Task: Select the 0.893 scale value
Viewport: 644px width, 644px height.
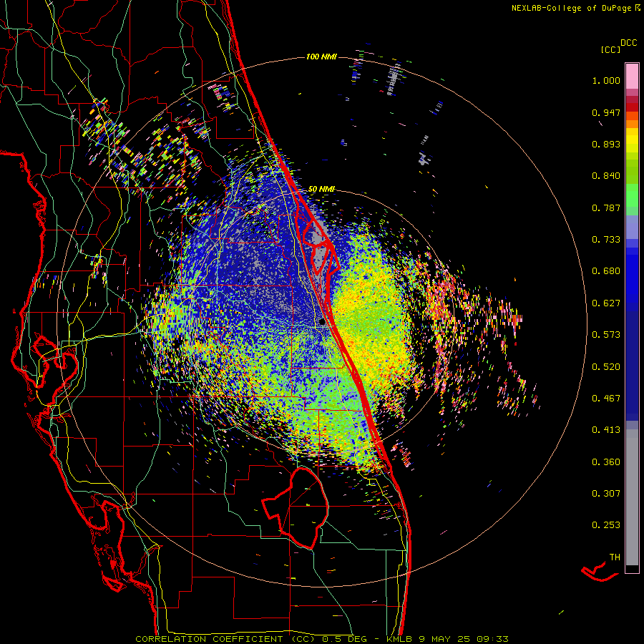Action: click(606, 144)
